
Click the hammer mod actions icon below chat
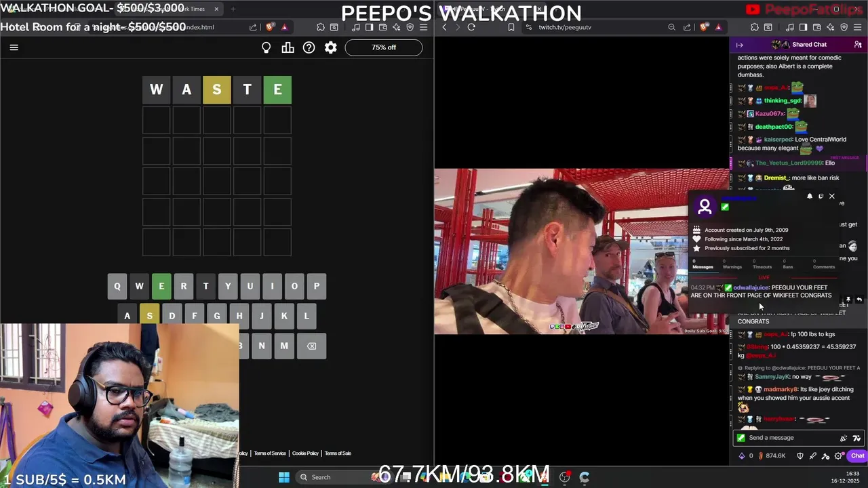point(826,456)
